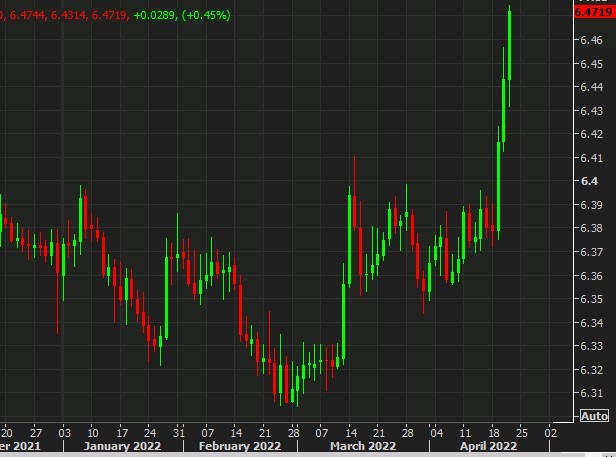The image size is (616, 457).
Task: Select the February 2022 month label
Action: coord(240,446)
